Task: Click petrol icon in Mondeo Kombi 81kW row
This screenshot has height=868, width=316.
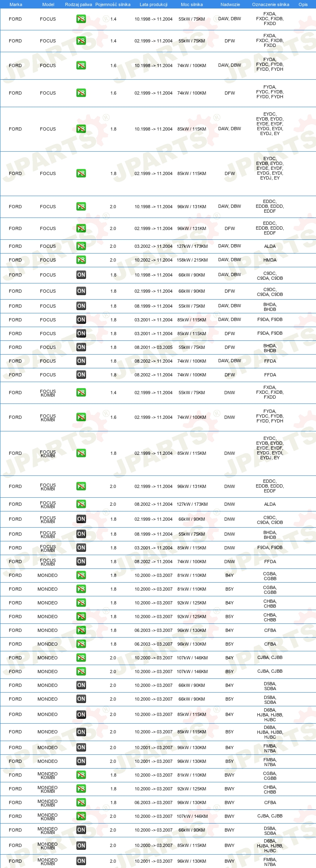Action: pyautogui.click(x=81, y=775)
